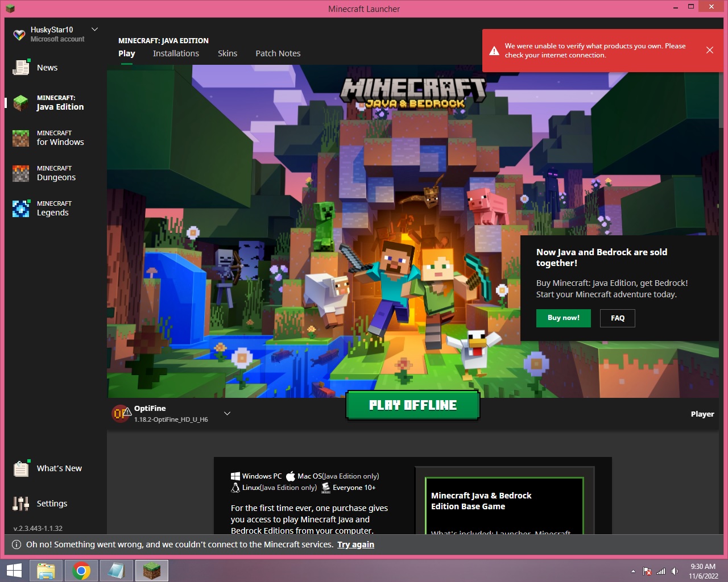Open the FAQ button
This screenshot has width=728, height=582.
[618, 318]
